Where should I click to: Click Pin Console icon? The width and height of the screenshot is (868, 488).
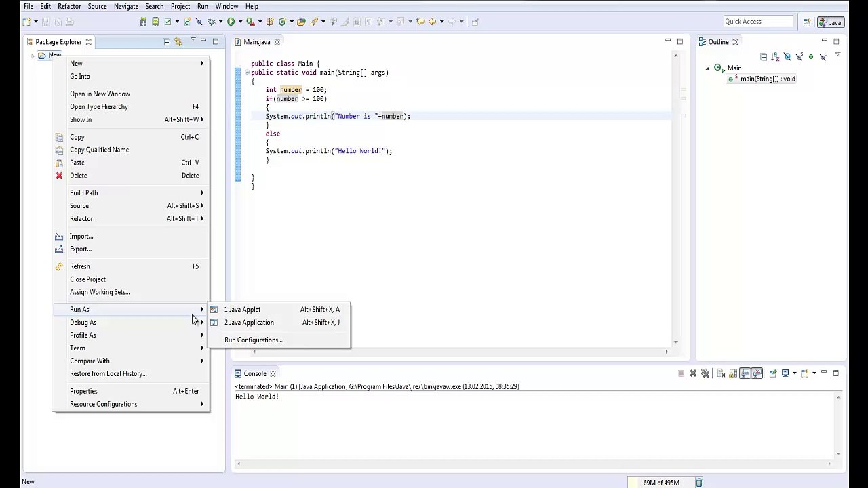773,373
